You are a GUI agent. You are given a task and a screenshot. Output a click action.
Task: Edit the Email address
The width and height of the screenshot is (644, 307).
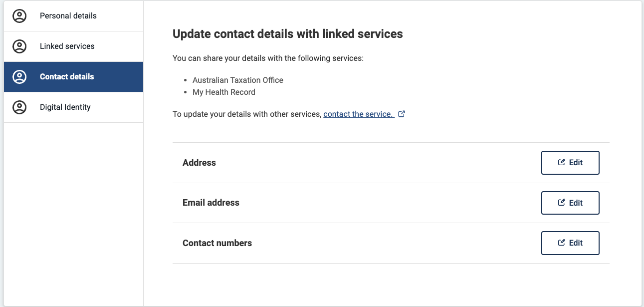(x=570, y=203)
